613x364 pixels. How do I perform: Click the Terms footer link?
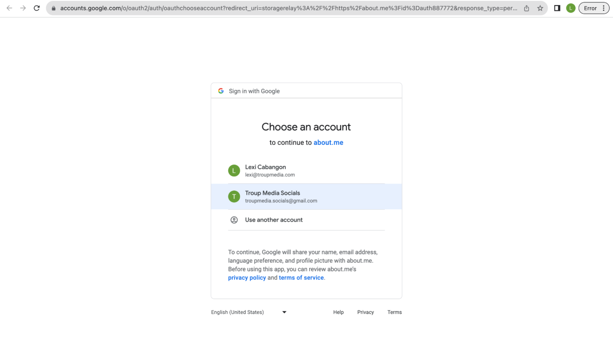(x=395, y=312)
